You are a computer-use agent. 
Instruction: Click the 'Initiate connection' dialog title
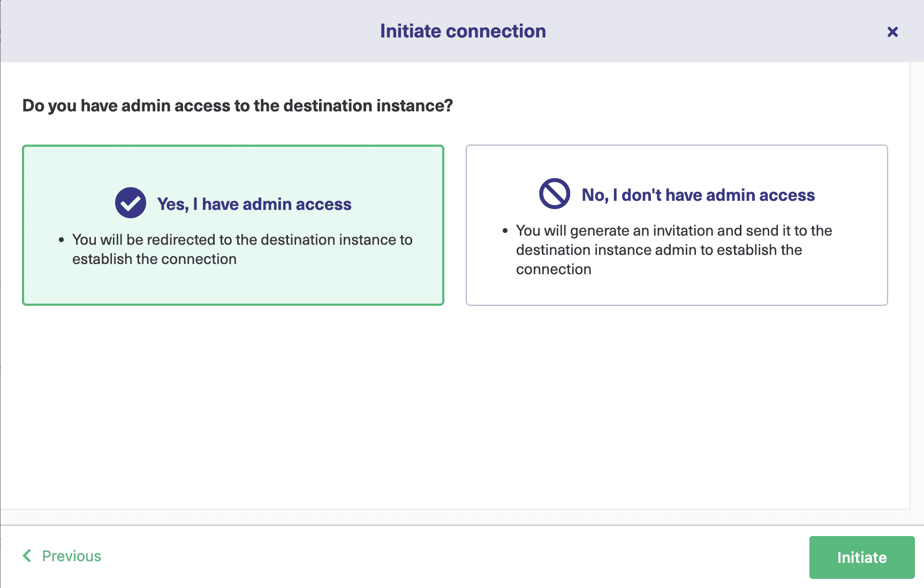pyautogui.click(x=462, y=31)
